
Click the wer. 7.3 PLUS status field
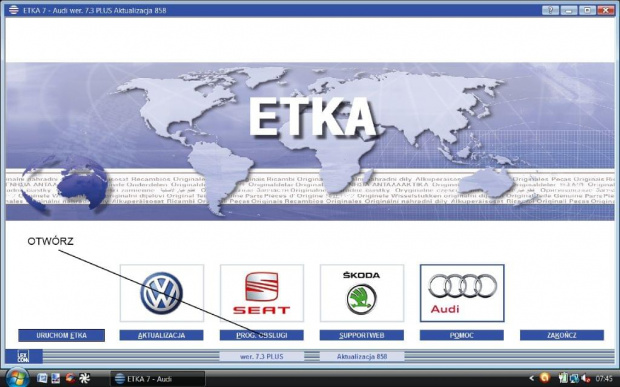tap(262, 357)
